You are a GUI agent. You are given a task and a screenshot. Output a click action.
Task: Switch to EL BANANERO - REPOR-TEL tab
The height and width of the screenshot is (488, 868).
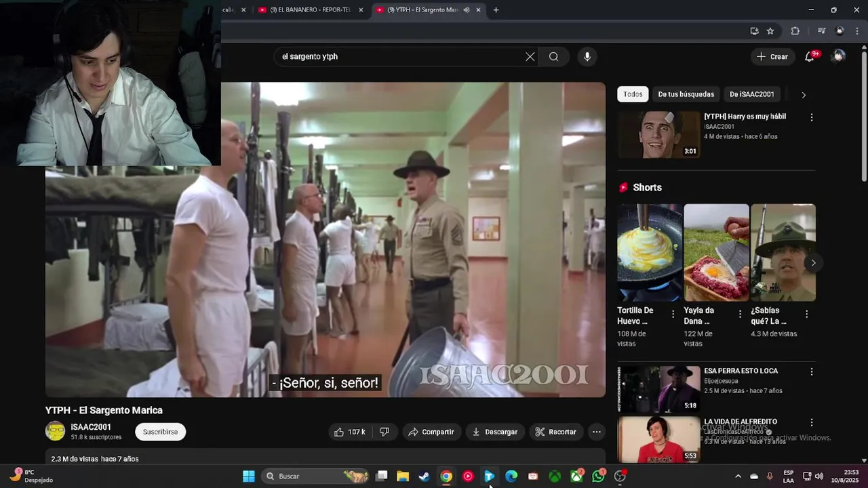coord(311,9)
